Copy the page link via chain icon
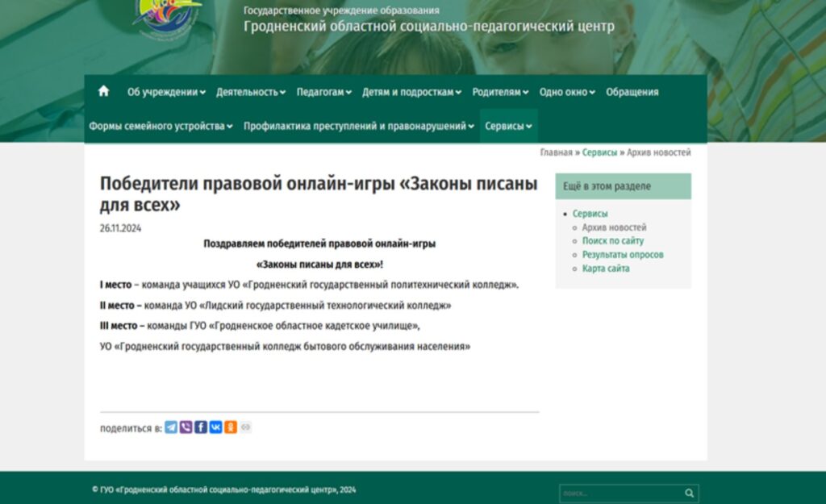The width and height of the screenshot is (826, 504). pyautogui.click(x=245, y=427)
